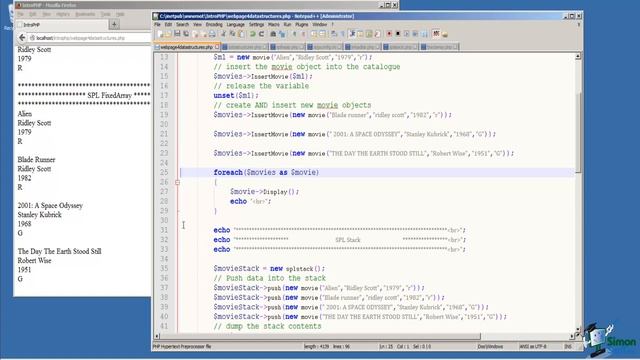Click the Paste clipboard toolbar icon
This screenshot has height=360, width=640.
[x=241, y=34]
